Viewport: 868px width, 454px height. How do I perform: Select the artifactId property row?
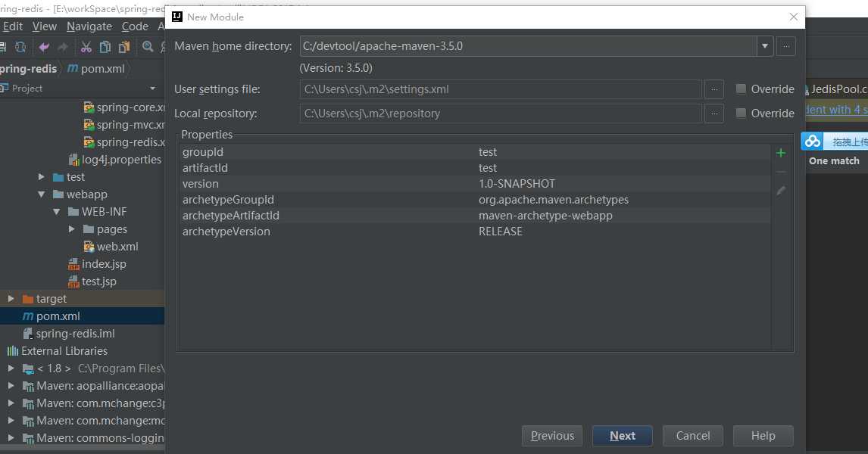click(x=474, y=168)
